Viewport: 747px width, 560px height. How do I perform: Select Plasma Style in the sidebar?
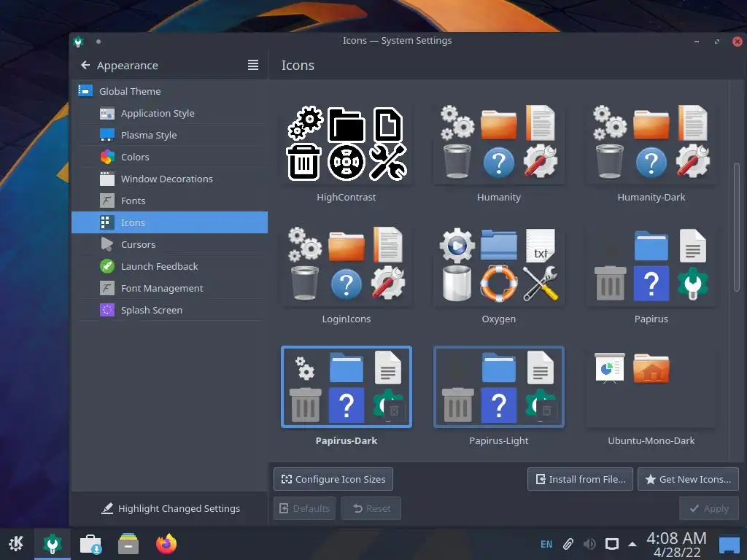(169, 135)
